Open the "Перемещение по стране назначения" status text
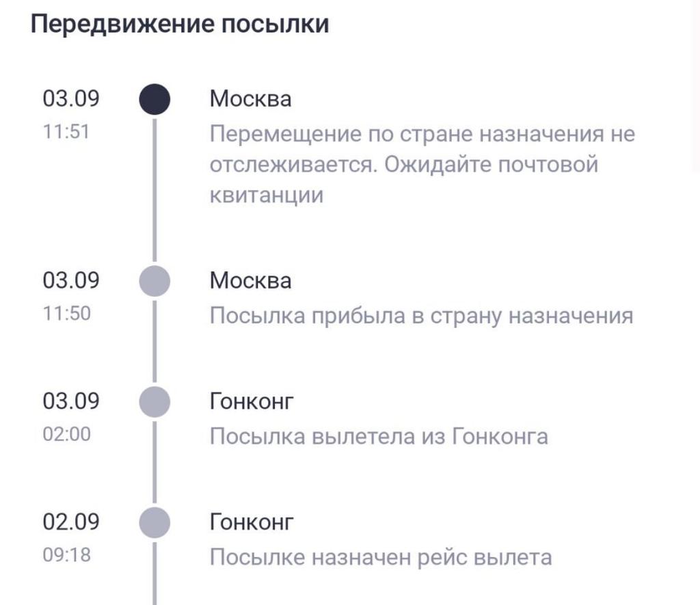Screen dimensions: 700x605 point(422,164)
